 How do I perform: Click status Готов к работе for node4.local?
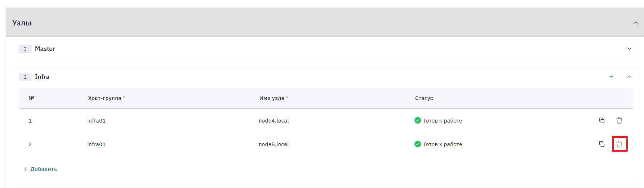point(443,121)
